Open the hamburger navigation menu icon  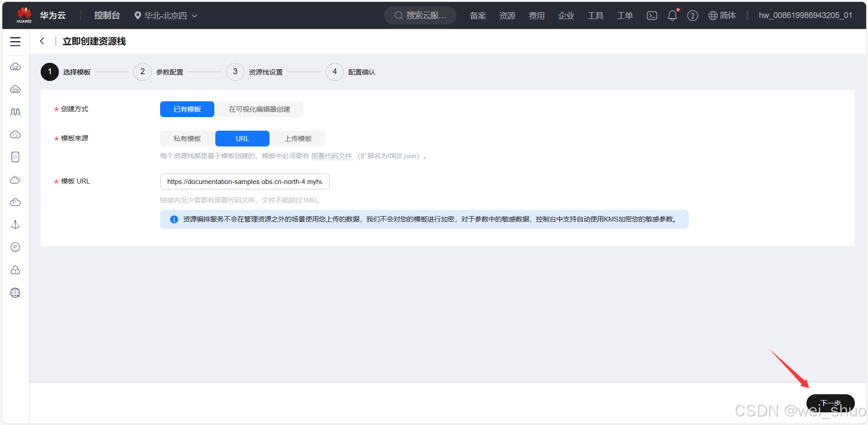(x=15, y=41)
